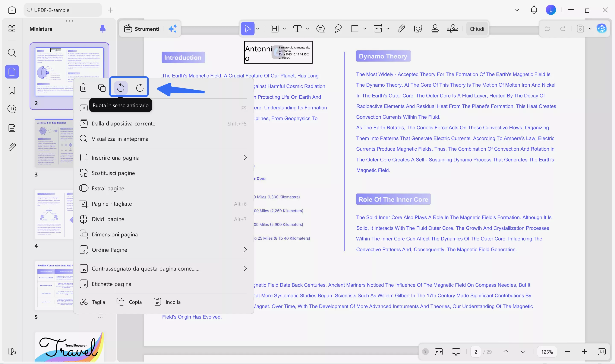Open the comment annotation tool
Viewport: 615px width, 364px height.
(320, 28)
